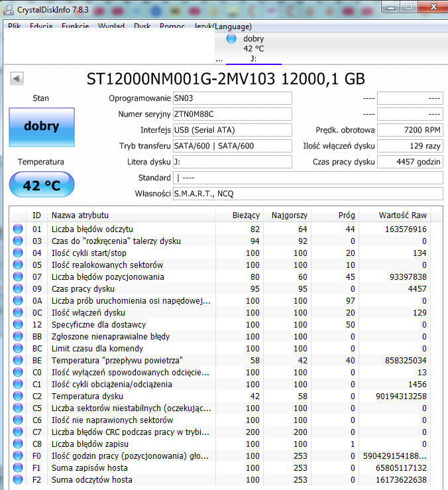The image size is (448, 490).
Task: Click status orb for attribute F2 row
Action: [x=18, y=479]
